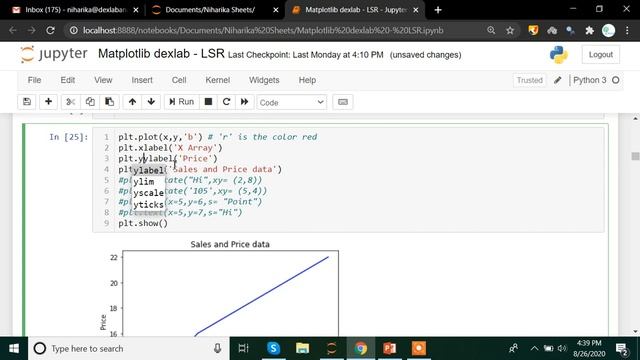Open PowerPoint from the taskbar

(389, 348)
